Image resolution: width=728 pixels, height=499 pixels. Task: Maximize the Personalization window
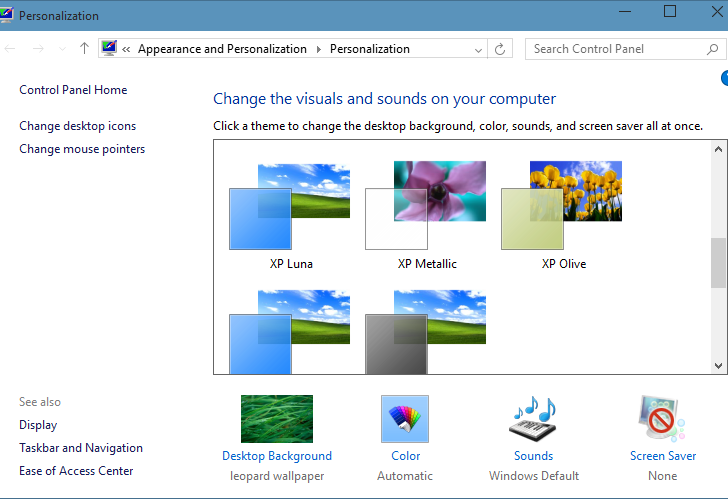coord(670,11)
